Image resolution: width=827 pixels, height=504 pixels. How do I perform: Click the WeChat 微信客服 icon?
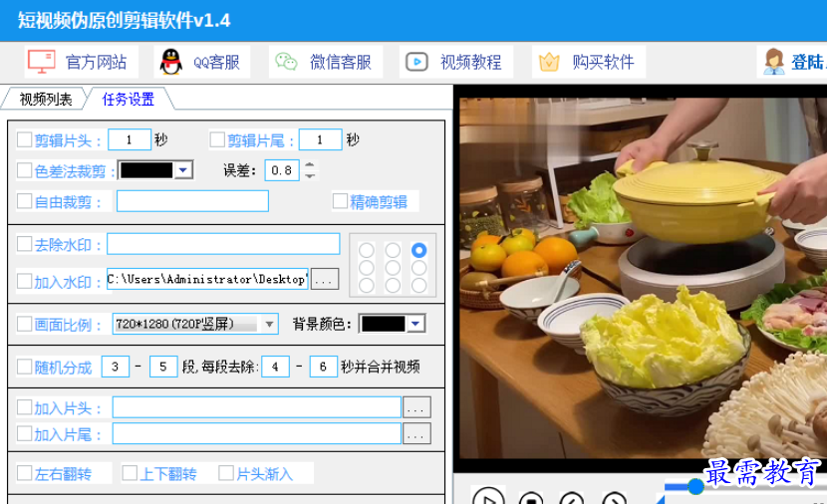(286, 62)
